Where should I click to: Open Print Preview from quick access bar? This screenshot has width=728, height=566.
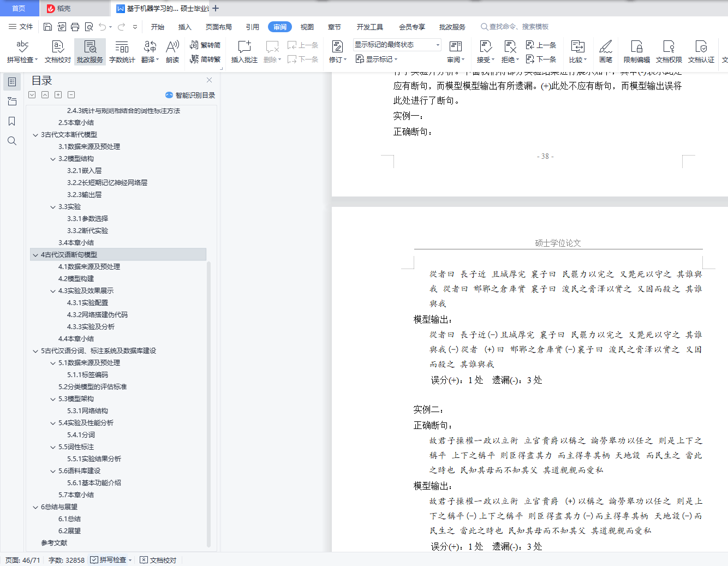coord(89,27)
